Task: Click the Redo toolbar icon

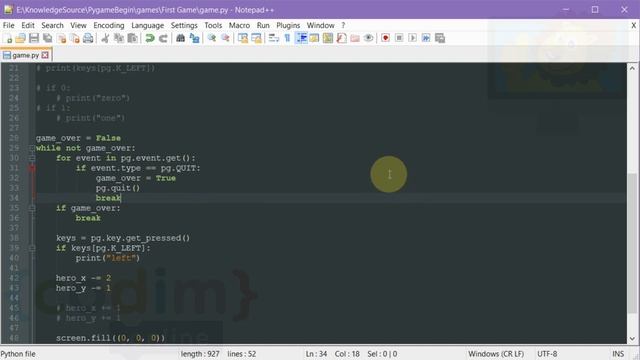Action: 163,38
